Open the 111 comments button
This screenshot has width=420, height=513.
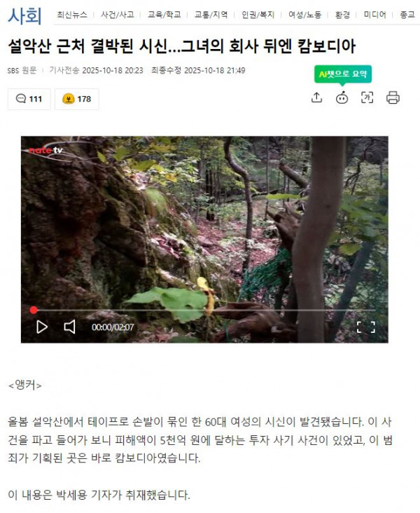[29, 99]
